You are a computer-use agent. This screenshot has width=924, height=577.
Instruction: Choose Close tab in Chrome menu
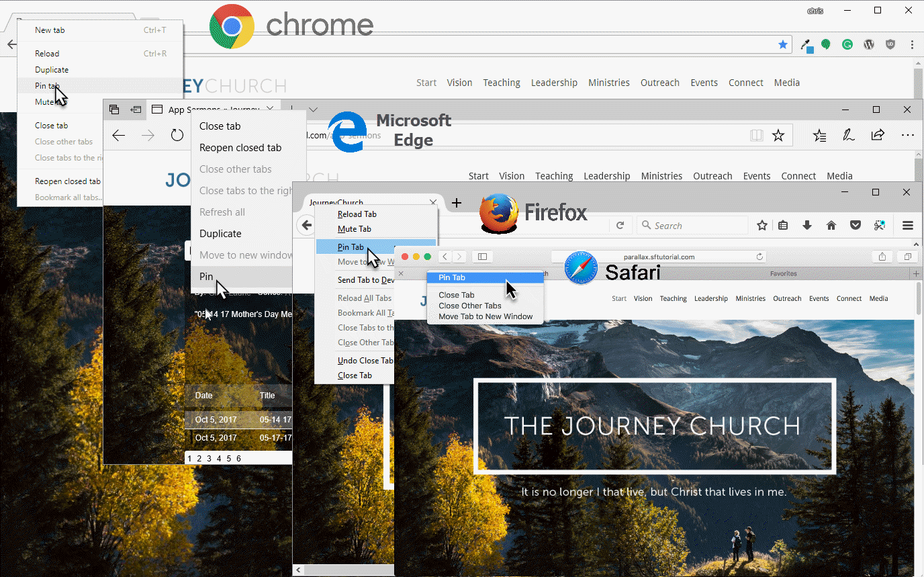[52, 126]
